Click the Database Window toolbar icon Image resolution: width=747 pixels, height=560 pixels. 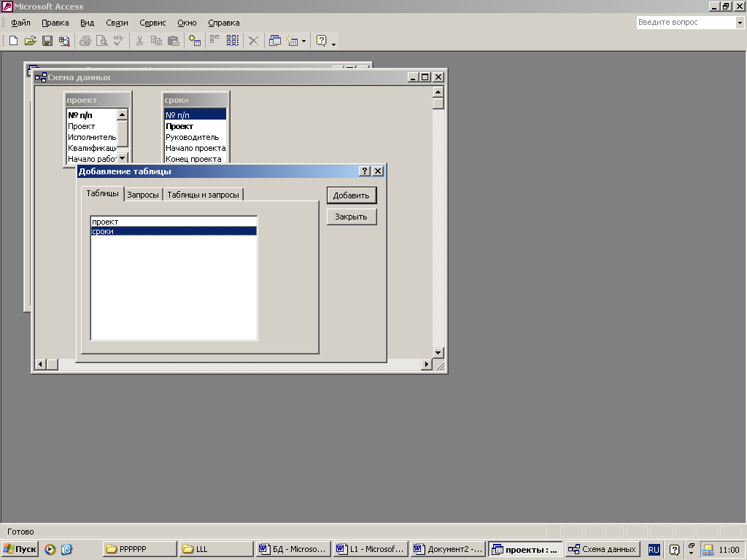275,41
